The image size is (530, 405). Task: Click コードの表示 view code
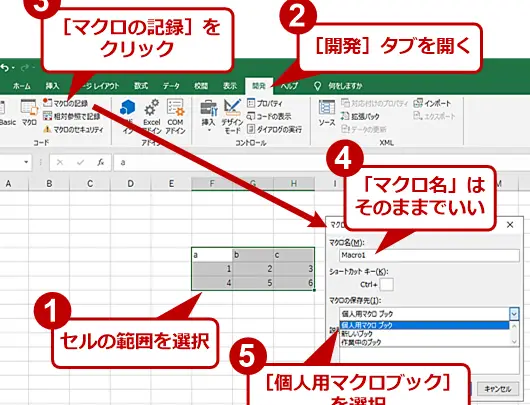[x=269, y=116]
